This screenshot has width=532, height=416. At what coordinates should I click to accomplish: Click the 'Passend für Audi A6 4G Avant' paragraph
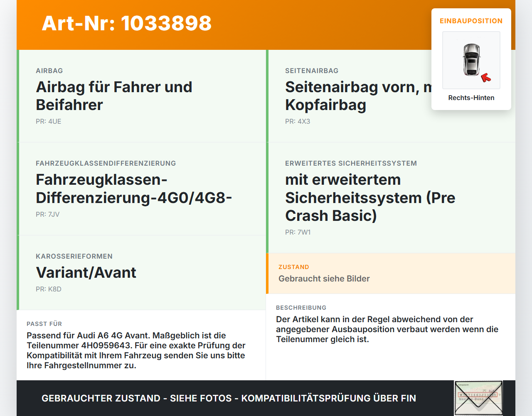click(136, 350)
